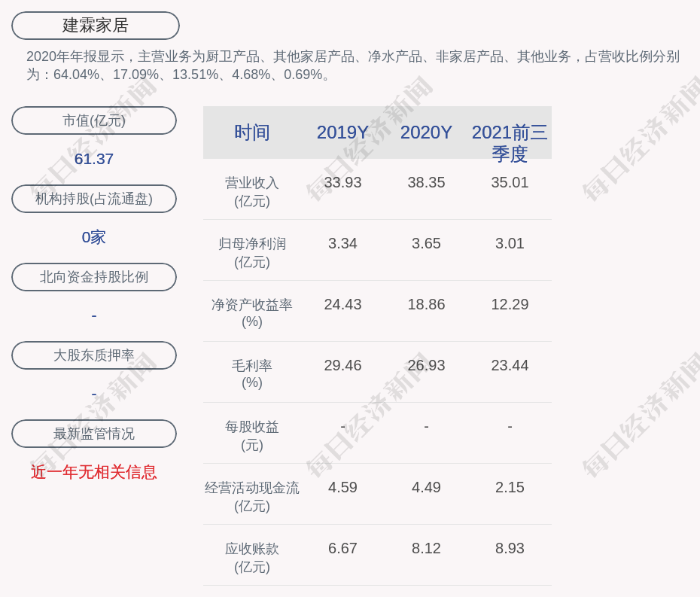Click the 机构持股(占流通盘) label pill
This screenshot has width=700, height=597.
94,199
